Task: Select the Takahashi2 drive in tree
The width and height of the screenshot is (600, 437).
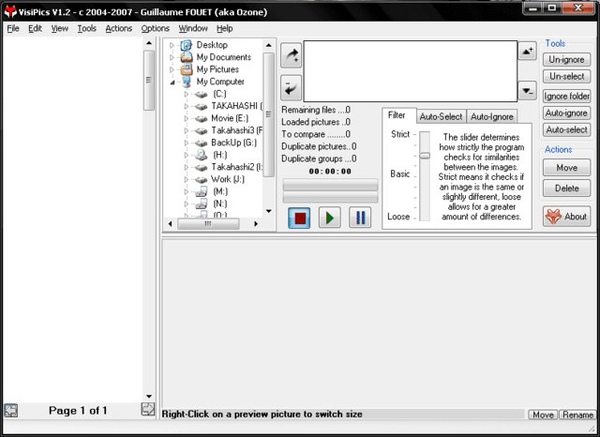Action: click(236, 167)
